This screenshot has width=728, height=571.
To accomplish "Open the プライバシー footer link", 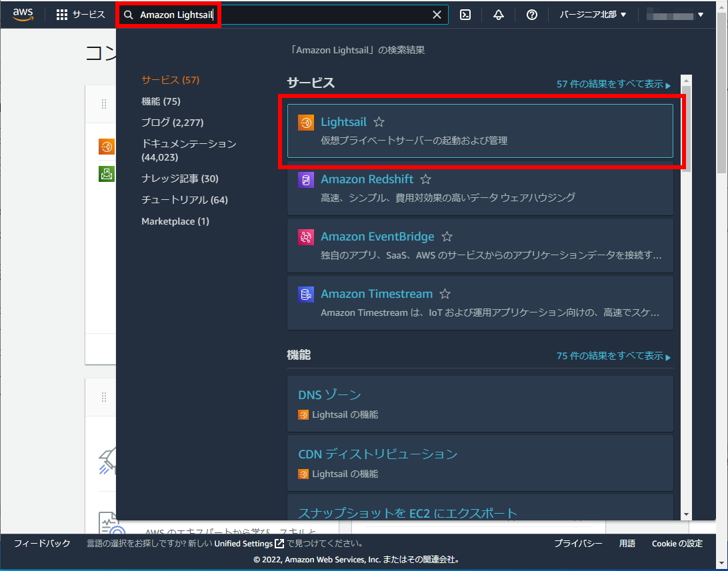I will click(579, 543).
